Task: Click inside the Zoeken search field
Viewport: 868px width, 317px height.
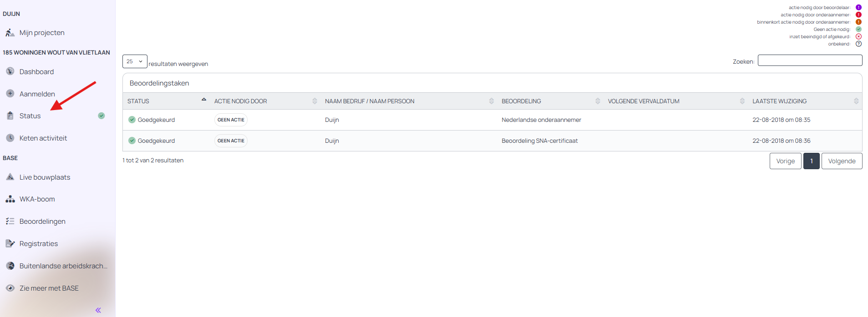Action: [x=809, y=60]
